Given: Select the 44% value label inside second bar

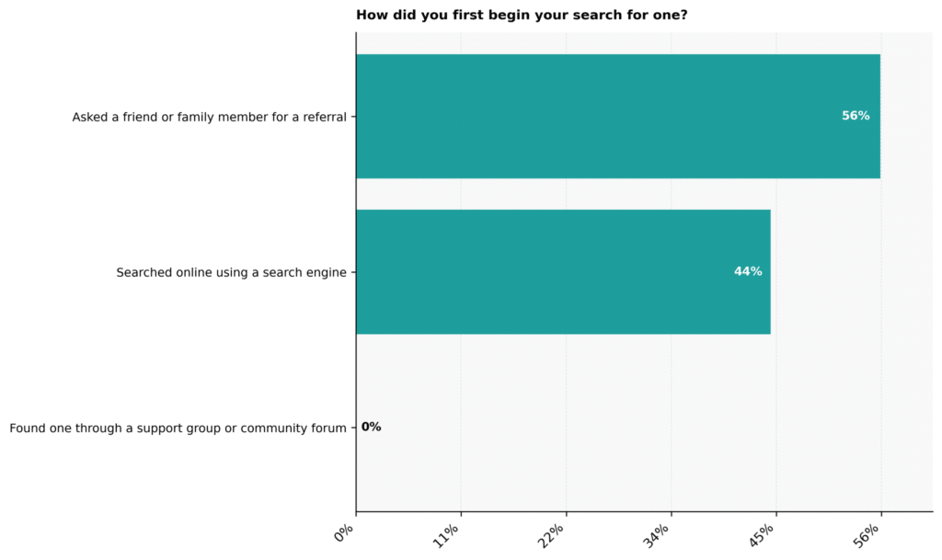Looking at the screenshot, I should click(748, 271).
